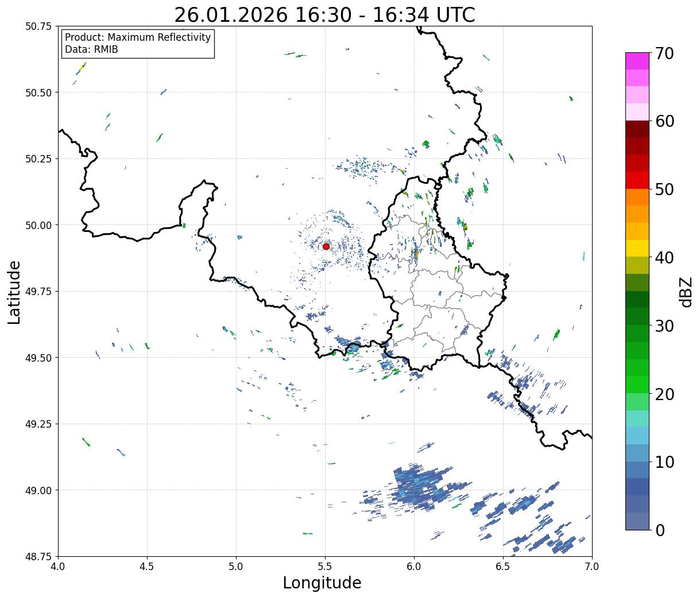Click the longitude tick label 7.0
Screen dimensions: 700x597
point(592,567)
